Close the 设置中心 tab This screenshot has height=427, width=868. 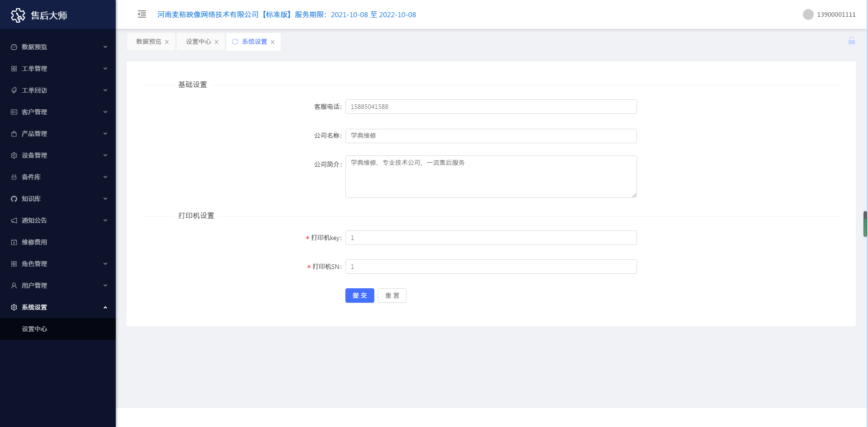(217, 42)
